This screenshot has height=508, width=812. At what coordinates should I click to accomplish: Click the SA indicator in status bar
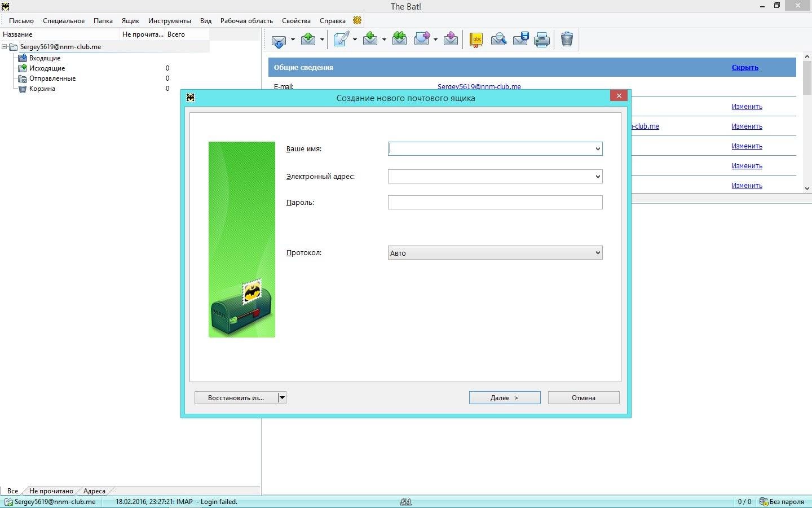[x=405, y=502]
